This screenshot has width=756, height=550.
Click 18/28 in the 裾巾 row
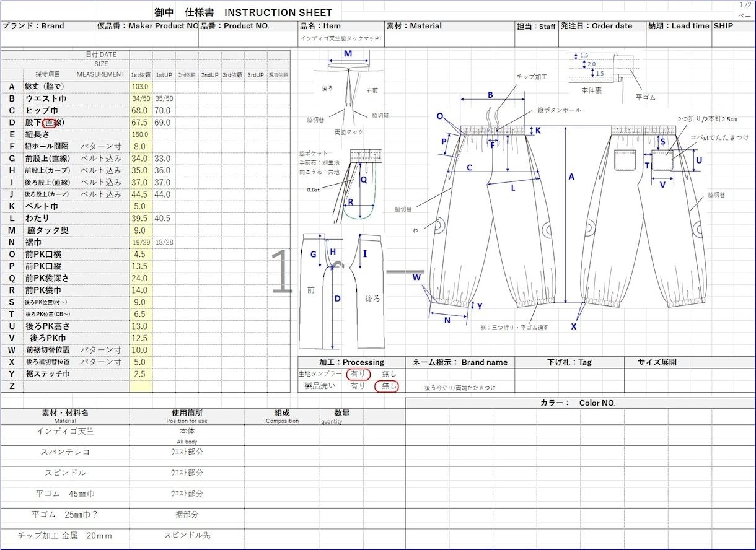click(x=164, y=242)
